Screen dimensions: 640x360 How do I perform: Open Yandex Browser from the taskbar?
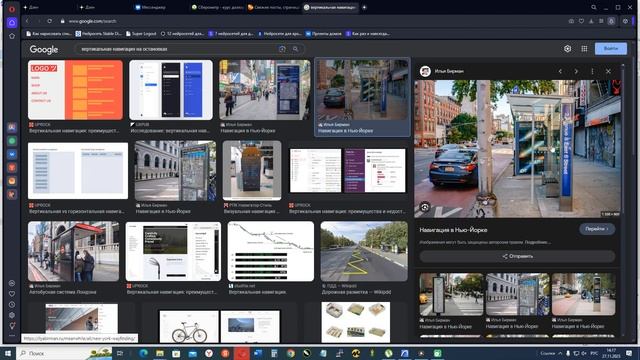coord(209,353)
